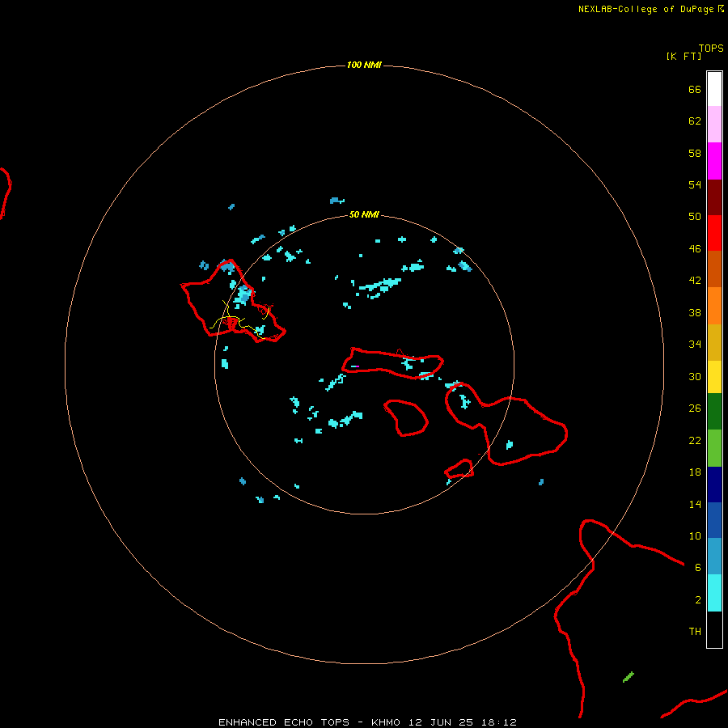The width and height of the screenshot is (728, 728).
Task: Click the [K FT] units label
Action: point(684,56)
